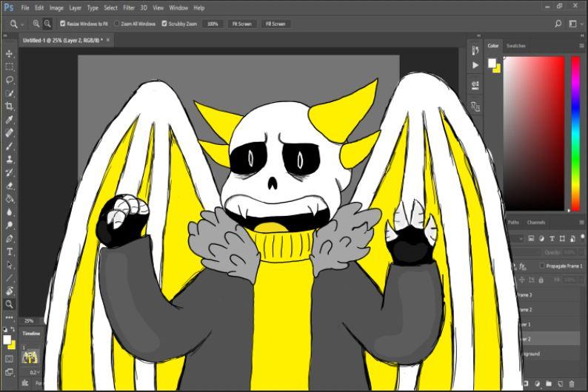Image resolution: width=588 pixels, height=392 pixels.
Task: Select the Brush tool
Action: point(10,146)
